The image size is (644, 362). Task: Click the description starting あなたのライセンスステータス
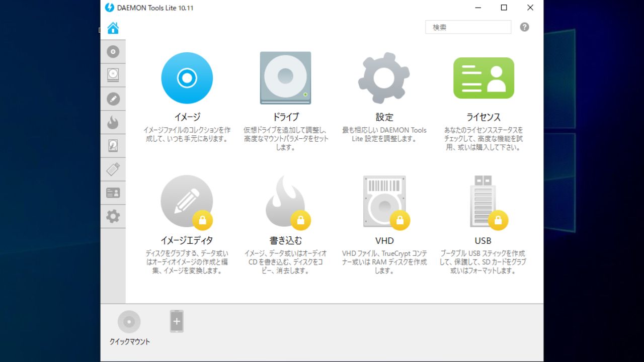(484, 139)
